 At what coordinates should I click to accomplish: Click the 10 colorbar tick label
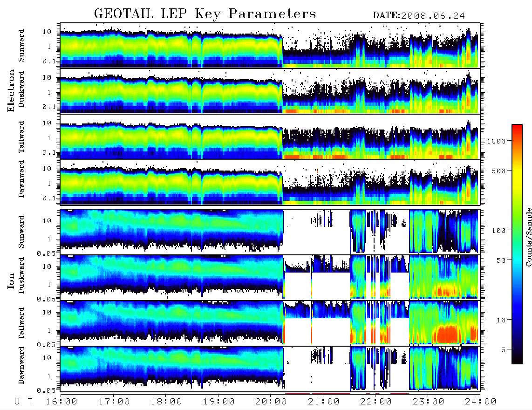[501, 320]
